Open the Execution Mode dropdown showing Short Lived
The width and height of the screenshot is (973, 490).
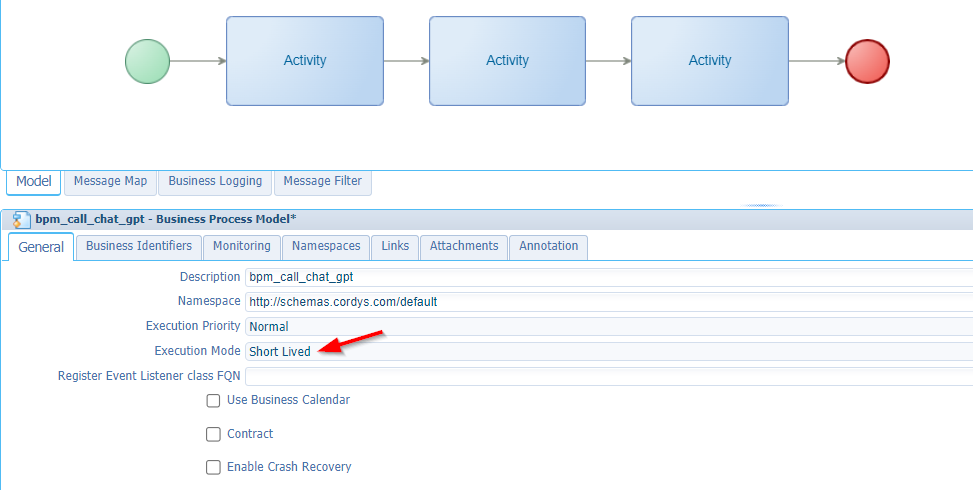click(609, 352)
